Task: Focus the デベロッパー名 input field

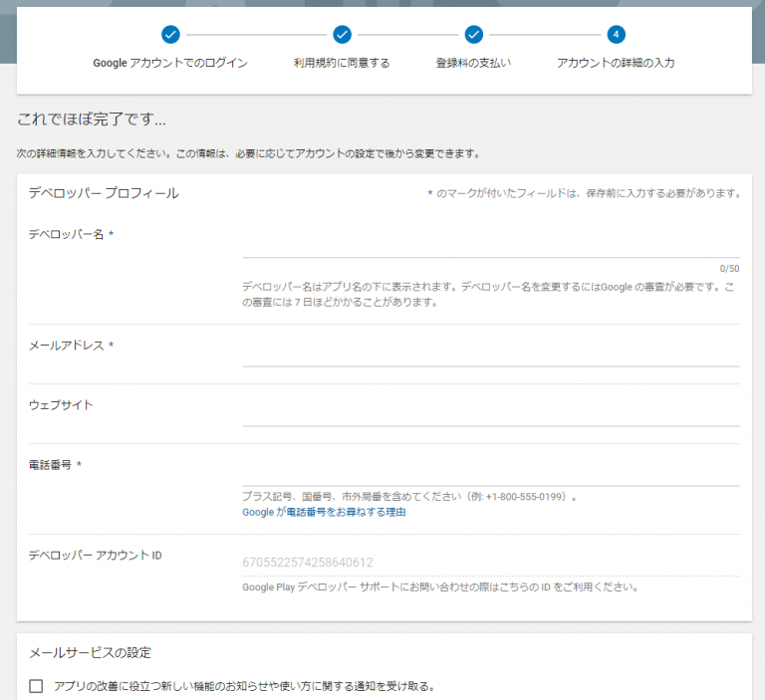Action: (490, 246)
